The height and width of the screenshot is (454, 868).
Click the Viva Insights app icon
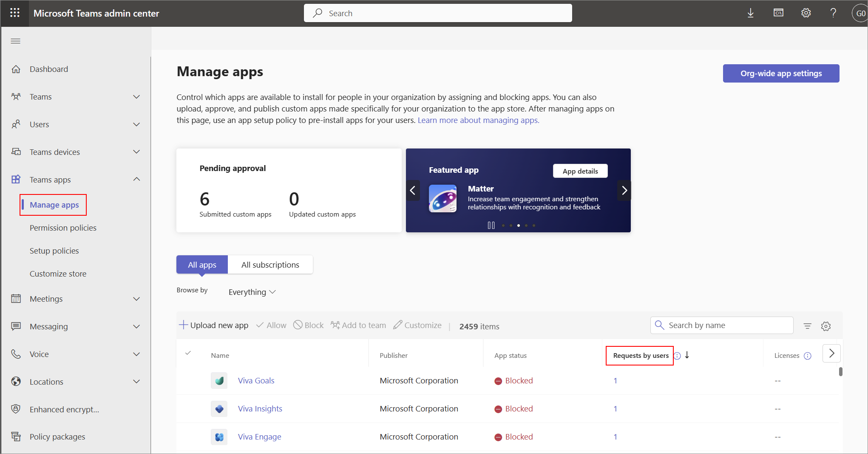pos(219,409)
